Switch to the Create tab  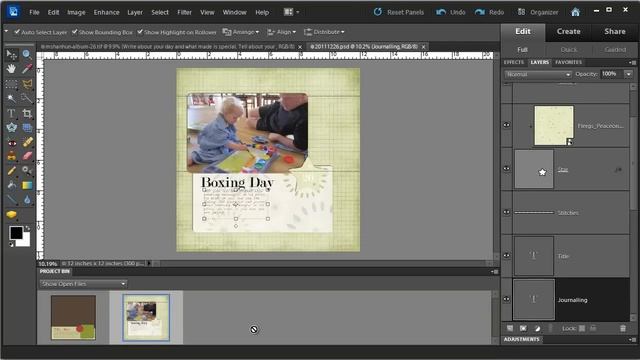pos(569,31)
